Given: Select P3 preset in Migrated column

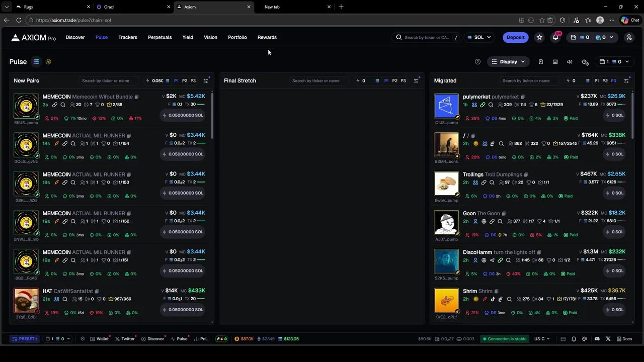Looking at the screenshot, I should point(613,80).
